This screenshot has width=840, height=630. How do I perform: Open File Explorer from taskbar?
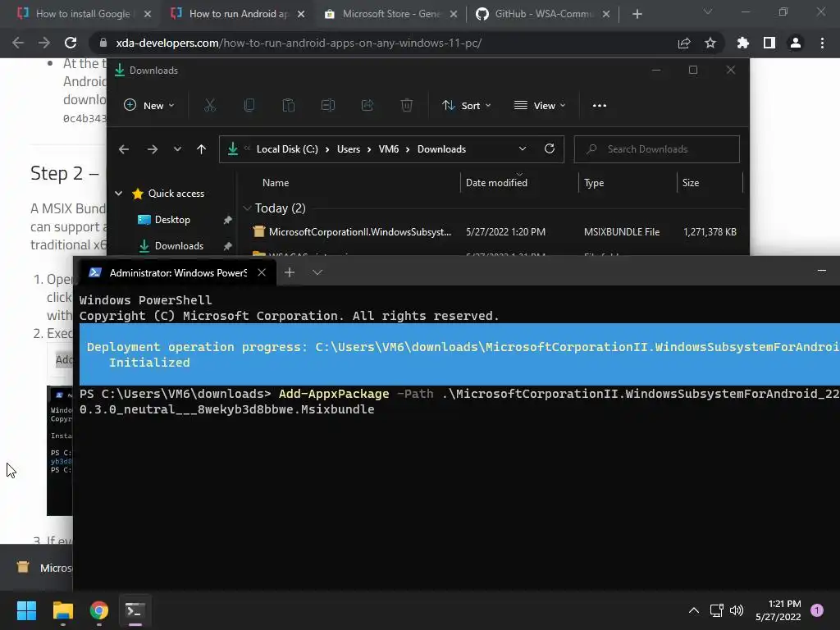point(62,610)
